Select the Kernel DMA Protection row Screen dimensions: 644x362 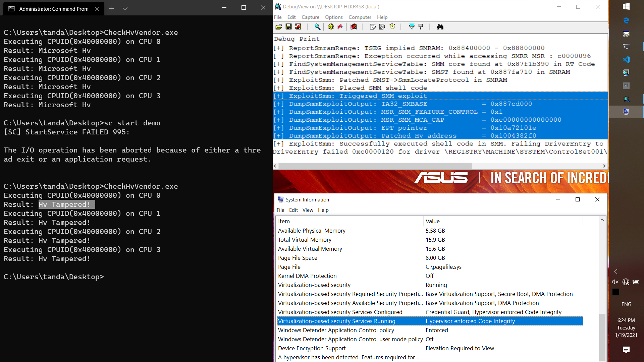(x=307, y=276)
